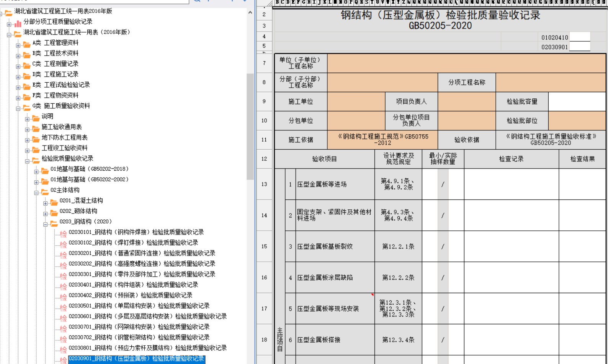Viewport: 608px width, 364px height.
Task: Click the 检 icon of 02030101 钢构件焊接
Action: 63,234
